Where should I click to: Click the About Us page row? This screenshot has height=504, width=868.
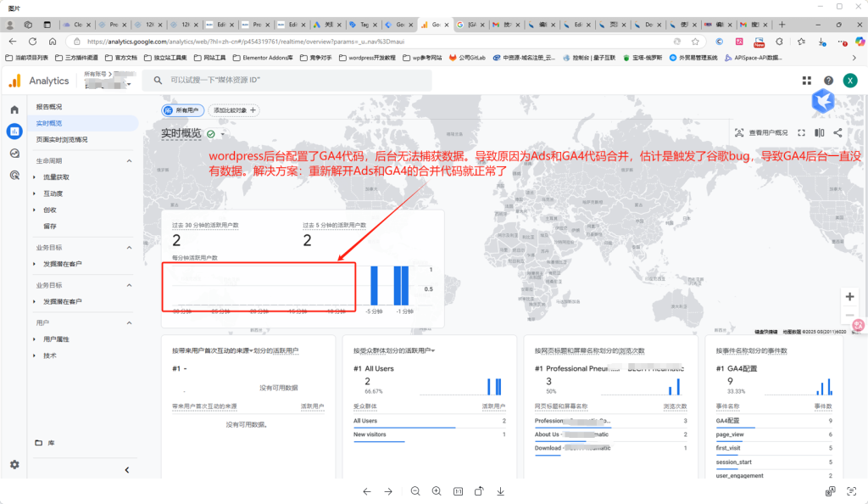click(610, 434)
